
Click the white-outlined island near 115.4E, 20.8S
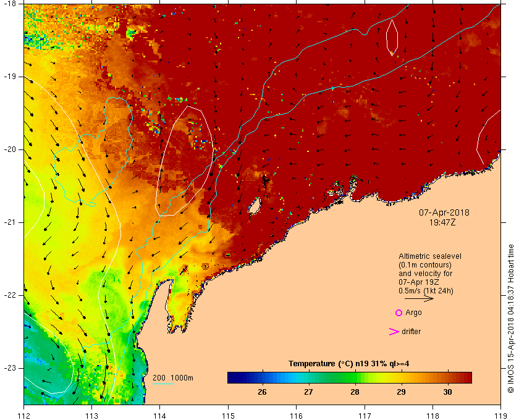pos(255,207)
